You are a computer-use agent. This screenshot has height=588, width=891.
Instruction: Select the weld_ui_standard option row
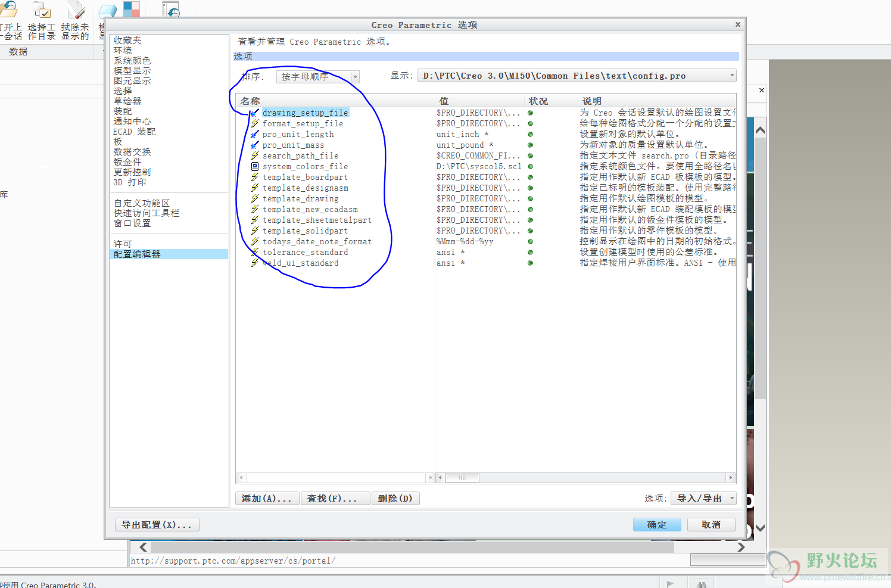pyautogui.click(x=301, y=263)
